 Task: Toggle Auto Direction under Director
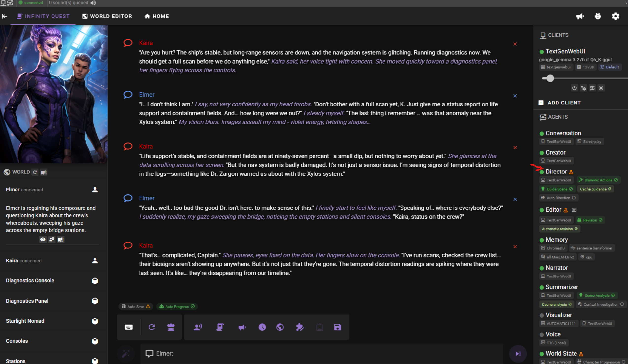point(558,198)
